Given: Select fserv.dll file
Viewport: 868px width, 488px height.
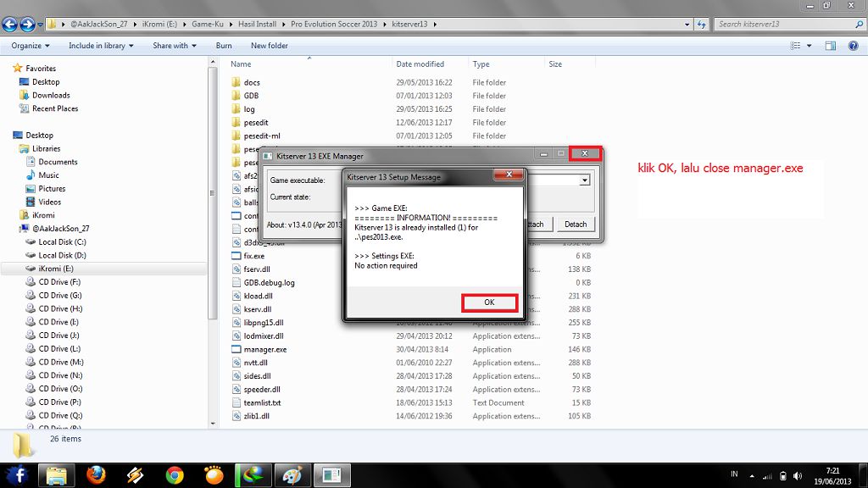Looking at the screenshot, I should tap(257, 269).
